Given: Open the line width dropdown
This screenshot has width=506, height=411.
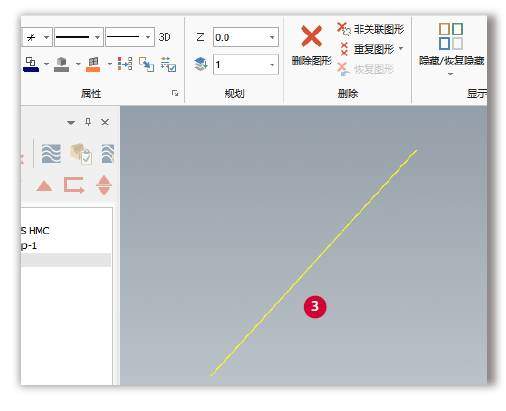Looking at the screenshot, I should [130, 37].
